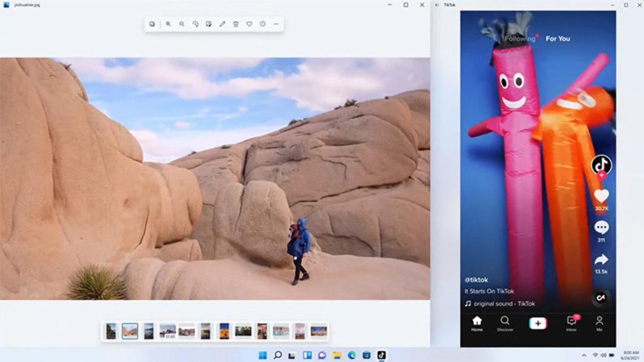The width and height of the screenshot is (644, 362).
Task: Mark joshuatree.jpg as favorite with heart icon
Action: (249, 24)
